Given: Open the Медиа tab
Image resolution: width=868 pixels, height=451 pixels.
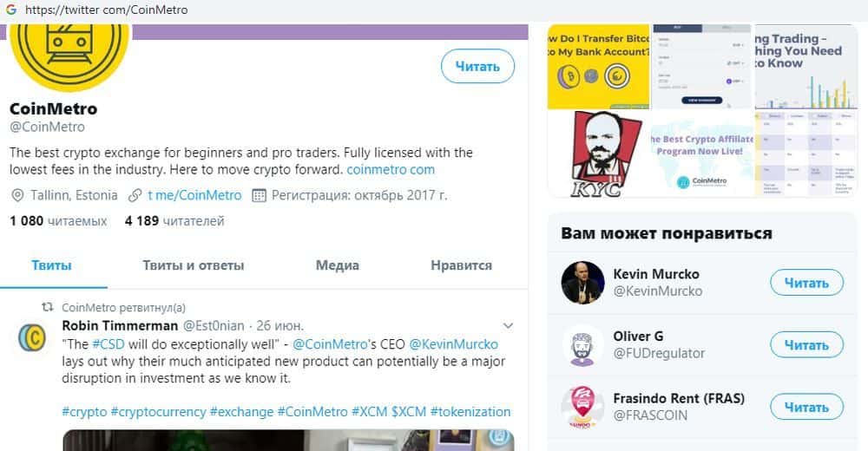Looking at the screenshot, I should click(x=337, y=265).
